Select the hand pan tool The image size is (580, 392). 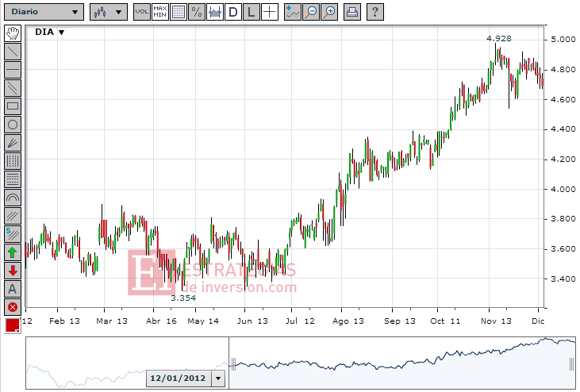[13, 33]
